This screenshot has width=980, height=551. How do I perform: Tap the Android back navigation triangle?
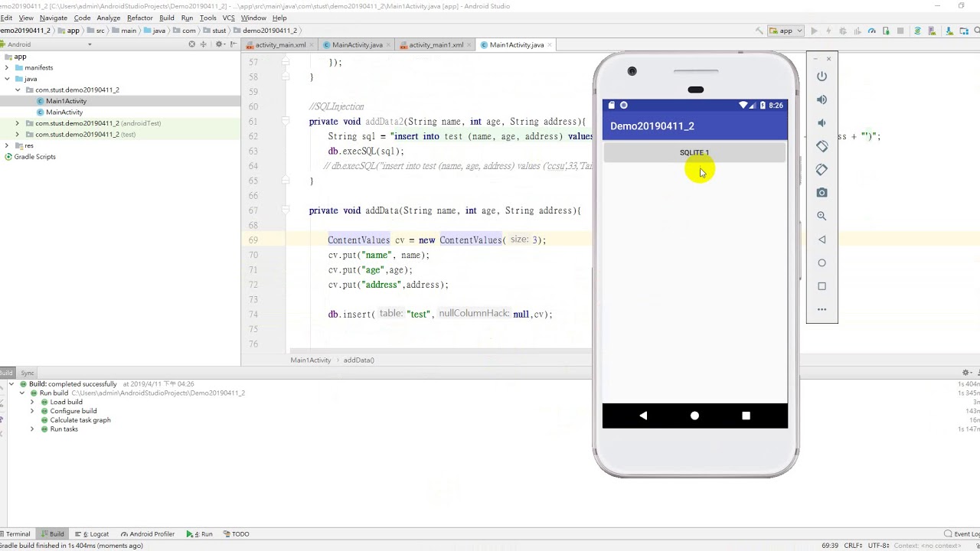coord(643,416)
